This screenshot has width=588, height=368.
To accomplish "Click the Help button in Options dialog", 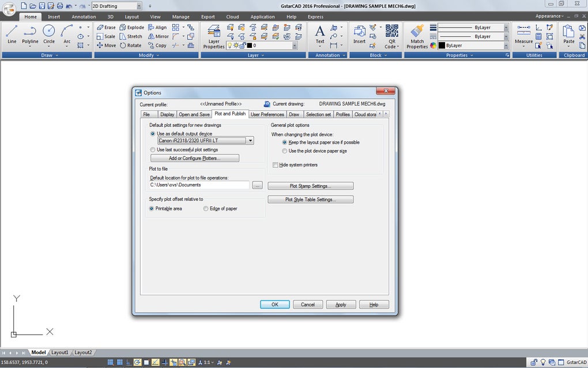I will tap(374, 305).
